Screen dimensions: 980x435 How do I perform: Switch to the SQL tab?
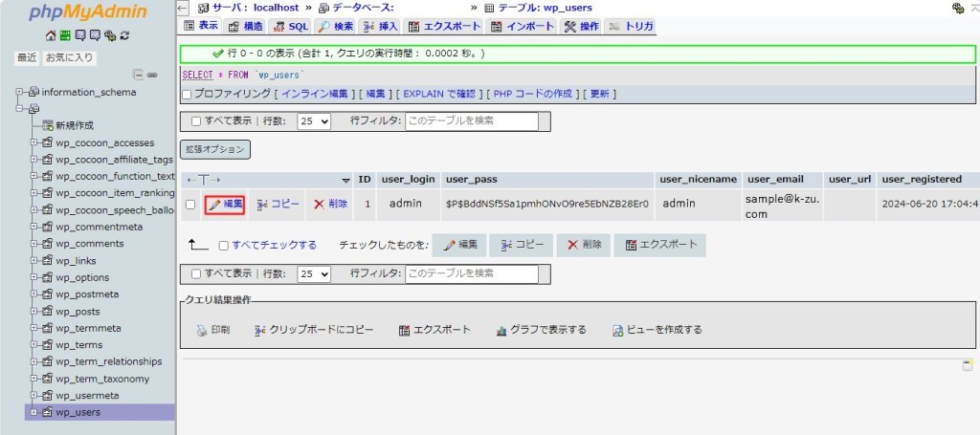pos(291,26)
